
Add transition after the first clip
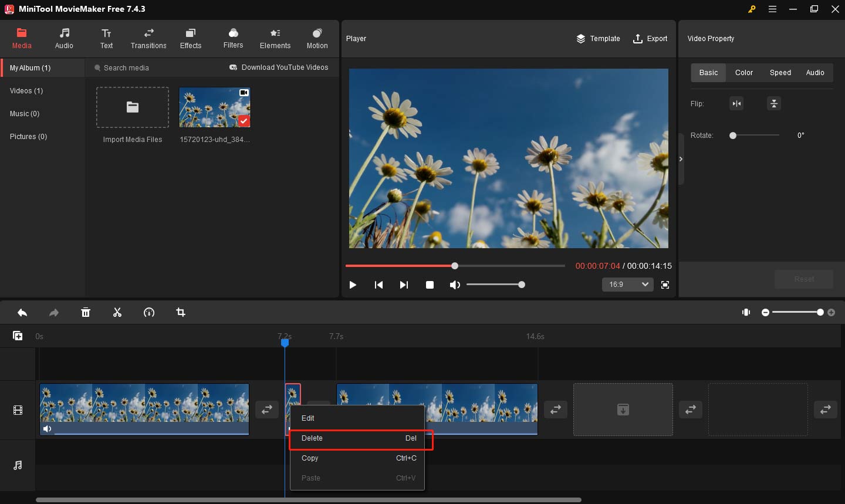[267, 410]
